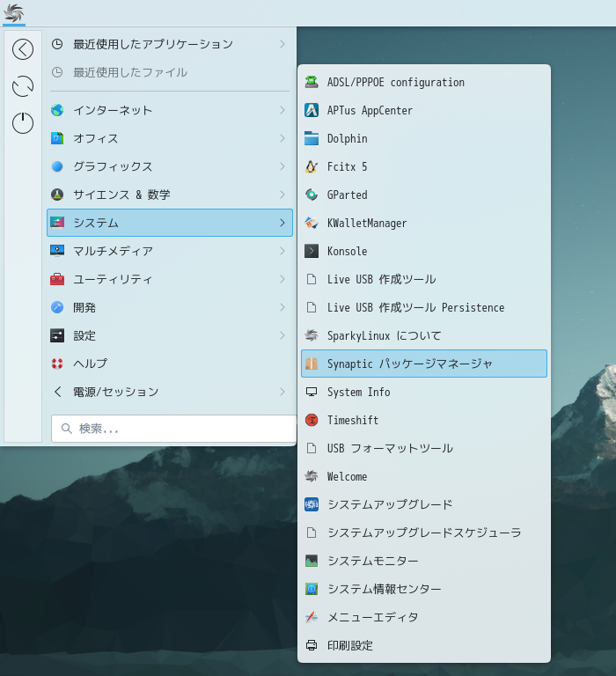Open the Dolphin file manager icon
Viewport: 616px width, 676px height.
[312, 138]
